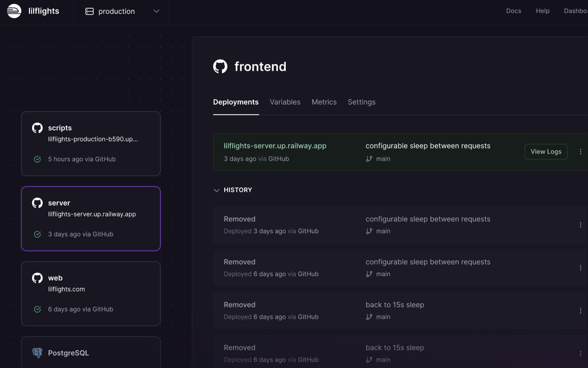Click success checkmark on server card
This screenshot has width=588, height=368.
37,234
